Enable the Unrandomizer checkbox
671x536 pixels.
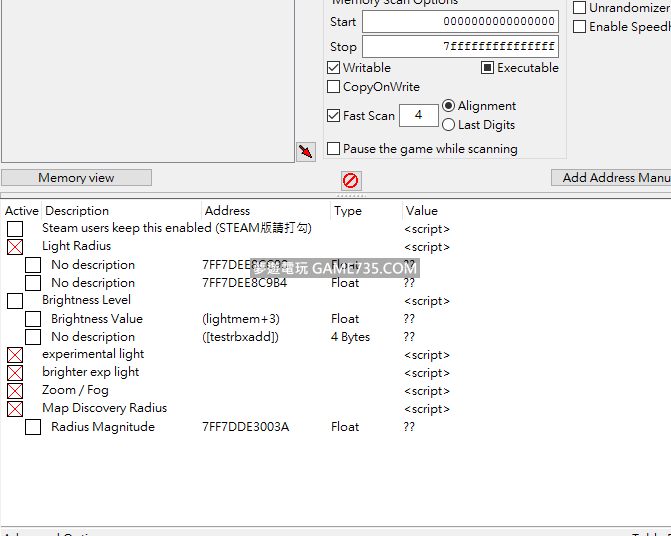(x=580, y=8)
